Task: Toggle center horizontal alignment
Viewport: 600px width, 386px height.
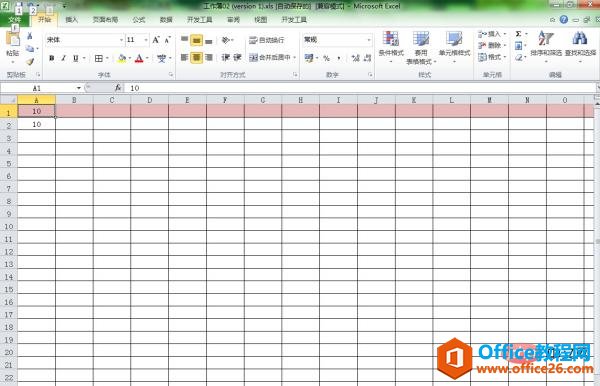Action: (196, 58)
